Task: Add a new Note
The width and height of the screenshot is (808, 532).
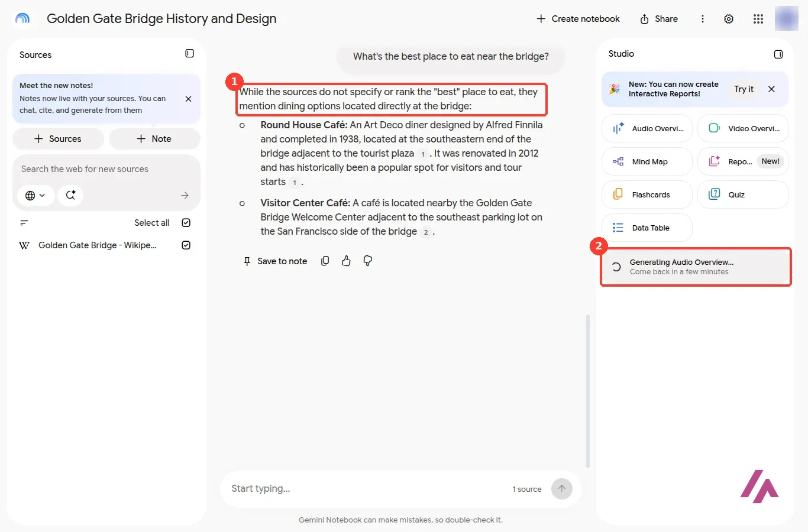Action: coord(154,139)
